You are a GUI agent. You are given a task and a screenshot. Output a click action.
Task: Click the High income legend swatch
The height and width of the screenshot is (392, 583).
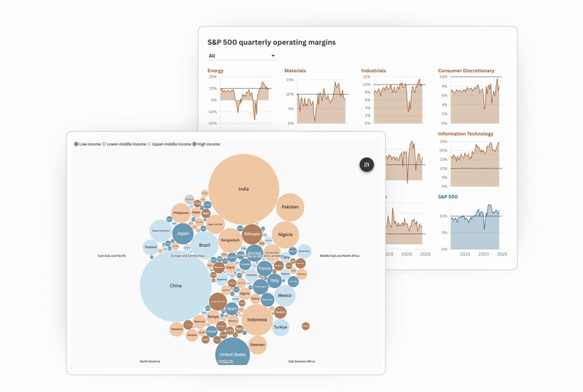coord(194,144)
